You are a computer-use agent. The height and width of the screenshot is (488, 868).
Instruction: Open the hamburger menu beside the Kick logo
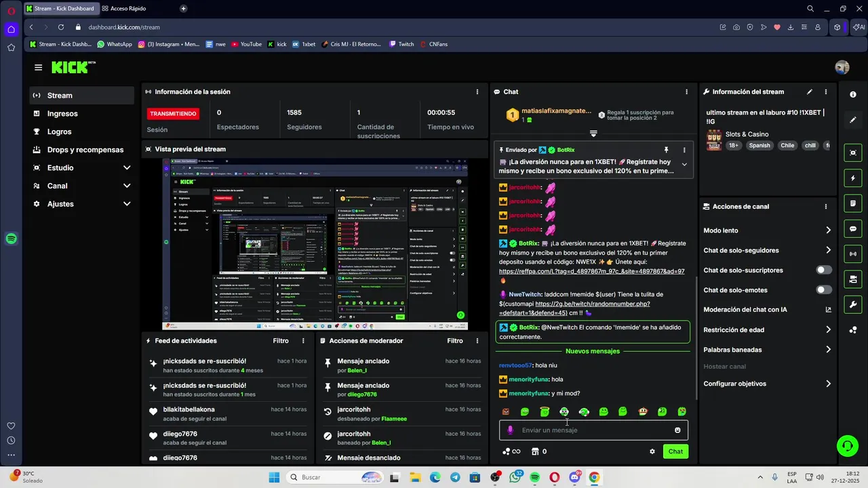tap(38, 68)
